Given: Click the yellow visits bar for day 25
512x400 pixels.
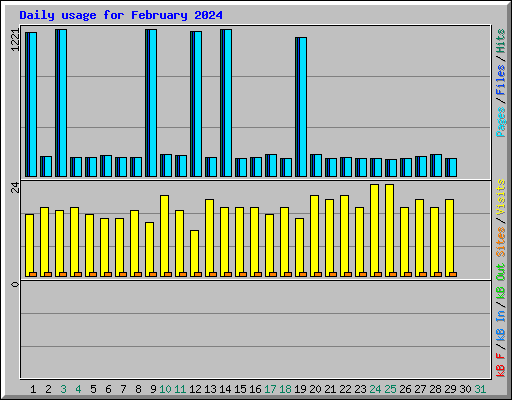Looking at the screenshot, I should (389, 230).
